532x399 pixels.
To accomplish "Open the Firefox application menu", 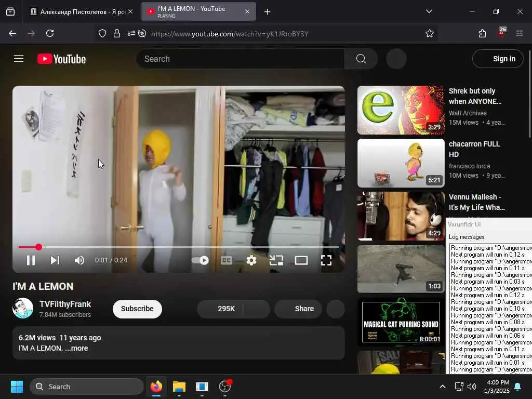I will [520, 33].
